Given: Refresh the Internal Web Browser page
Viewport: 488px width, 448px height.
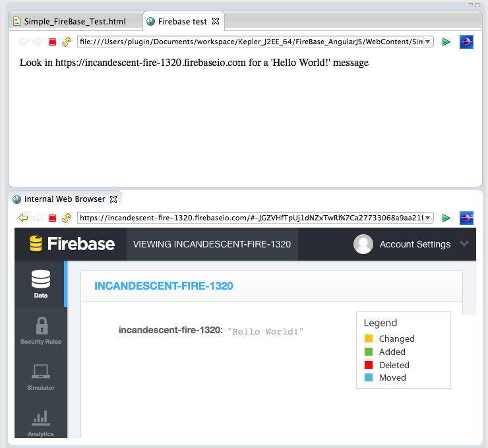Looking at the screenshot, I should [x=66, y=218].
